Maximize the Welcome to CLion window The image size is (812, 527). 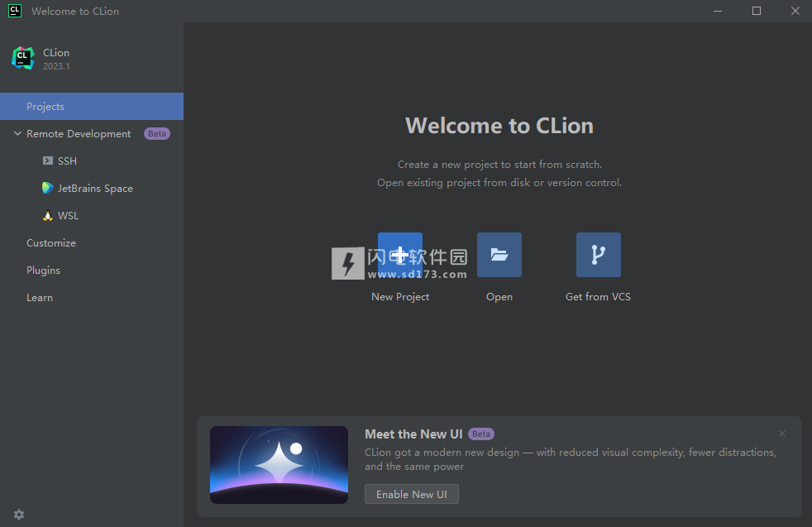click(757, 11)
